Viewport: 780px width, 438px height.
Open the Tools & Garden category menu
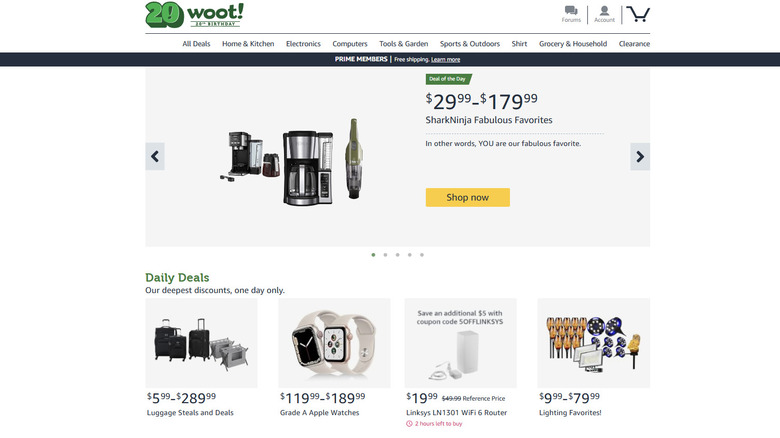403,44
